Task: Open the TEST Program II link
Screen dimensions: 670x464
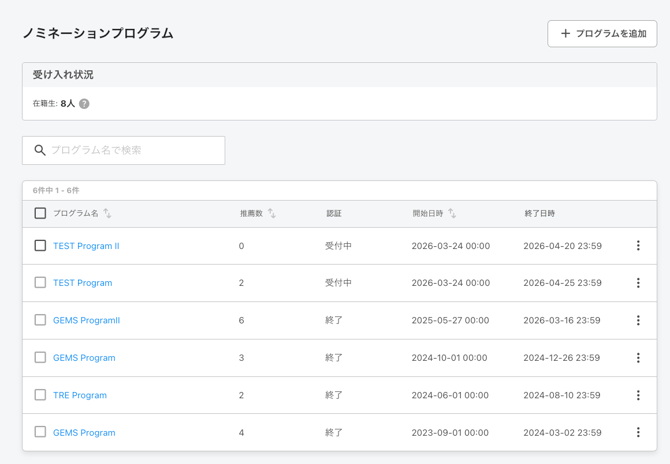Action: click(86, 246)
